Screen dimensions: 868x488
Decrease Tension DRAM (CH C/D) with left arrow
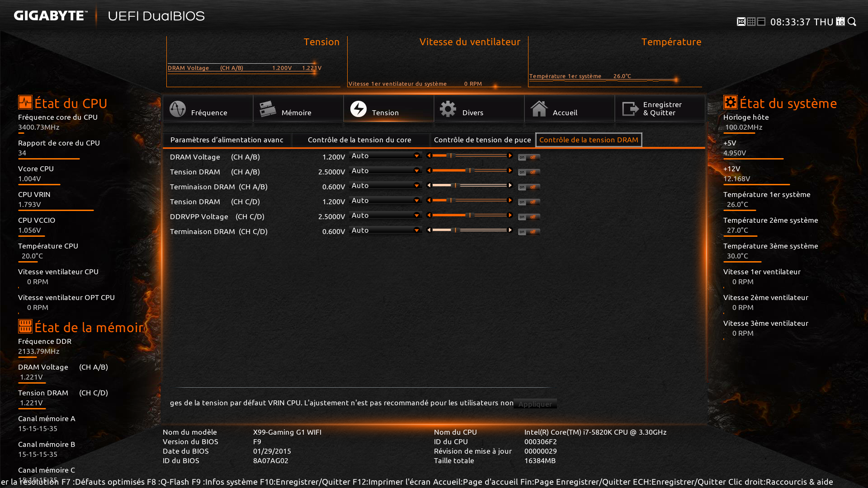429,200
